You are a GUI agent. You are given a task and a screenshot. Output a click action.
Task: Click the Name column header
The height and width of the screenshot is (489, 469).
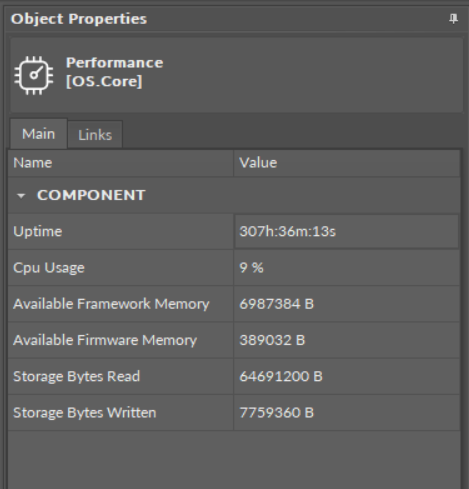pos(121,163)
